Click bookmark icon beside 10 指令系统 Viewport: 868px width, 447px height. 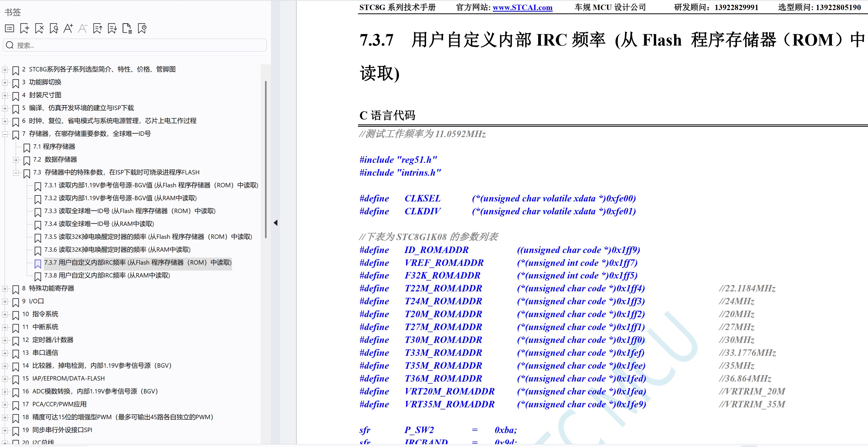(x=15, y=315)
